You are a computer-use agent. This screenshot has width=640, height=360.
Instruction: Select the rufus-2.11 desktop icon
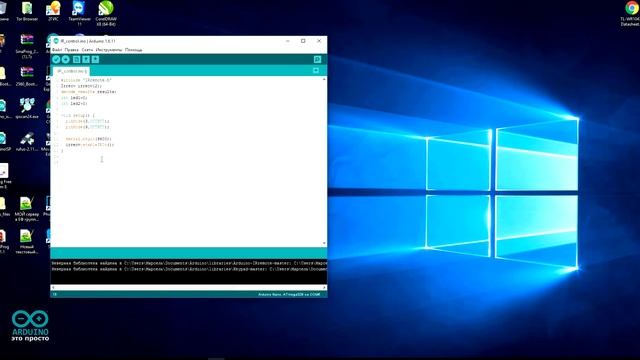point(27,142)
